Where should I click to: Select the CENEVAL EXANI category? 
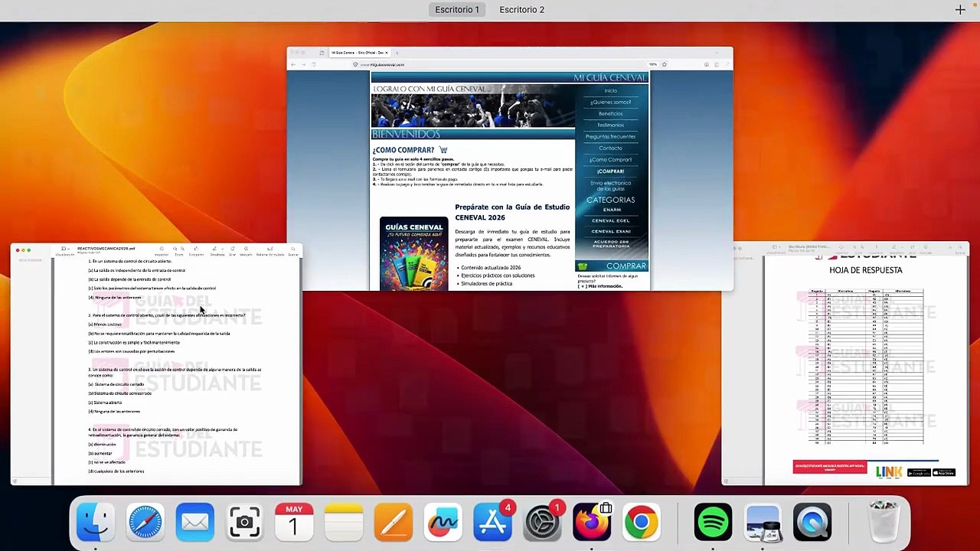(x=611, y=231)
